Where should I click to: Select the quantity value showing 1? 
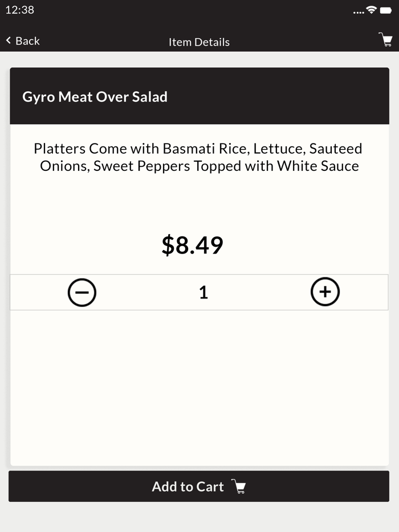pyautogui.click(x=203, y=292)
